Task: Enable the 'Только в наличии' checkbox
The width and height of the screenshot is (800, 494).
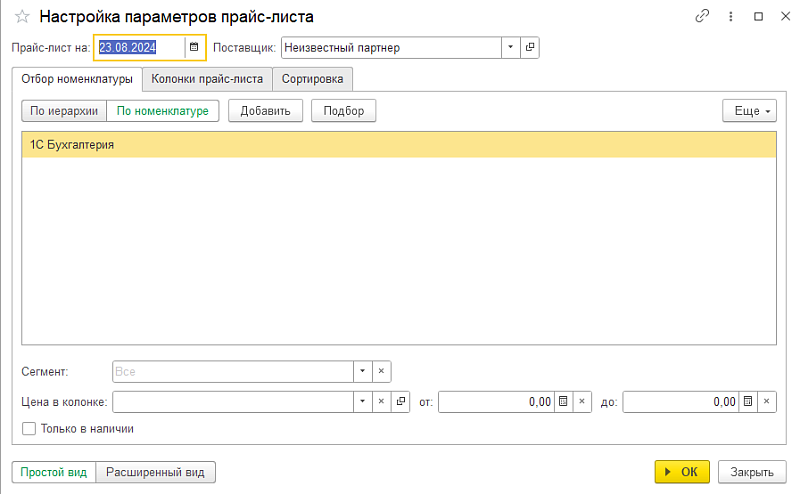Action: 29,429
